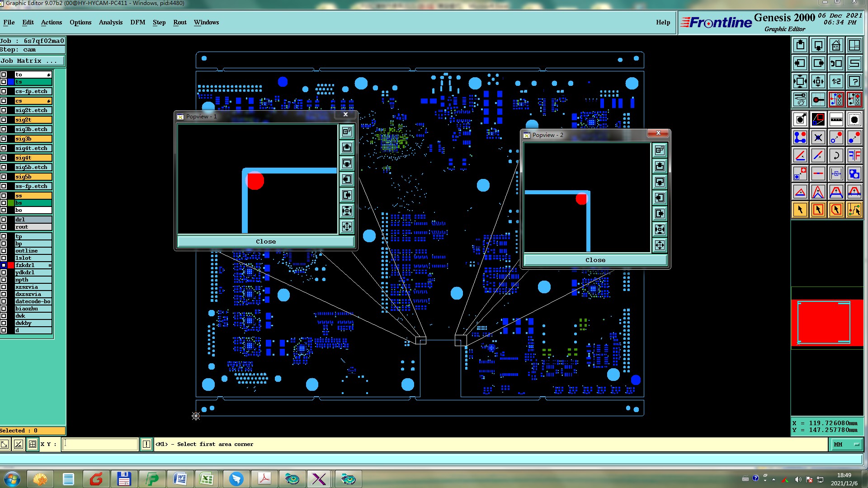Click the Home view icon

coord(836,46)
